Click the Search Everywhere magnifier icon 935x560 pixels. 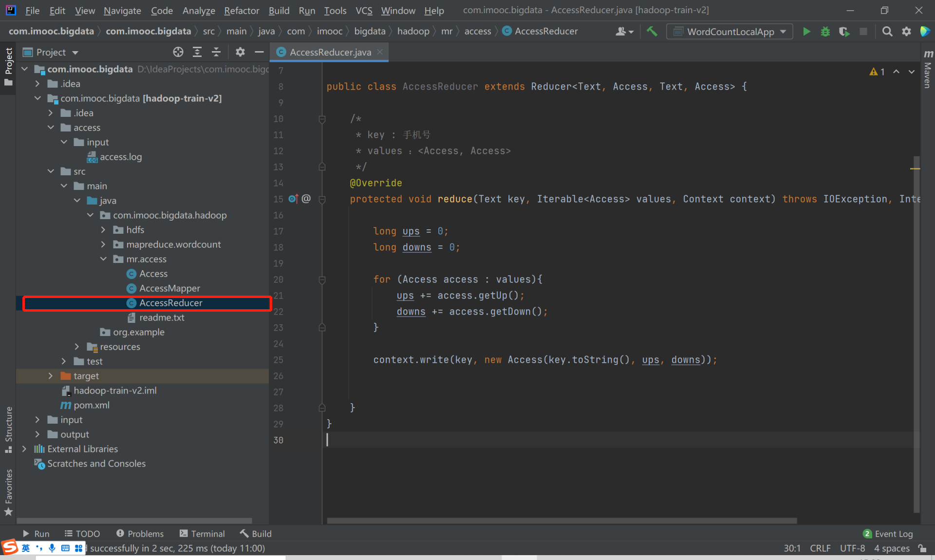[x=887, y=32]
